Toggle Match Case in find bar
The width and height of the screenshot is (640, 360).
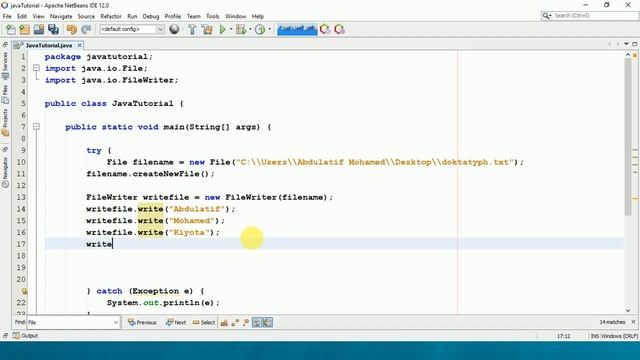224,323
